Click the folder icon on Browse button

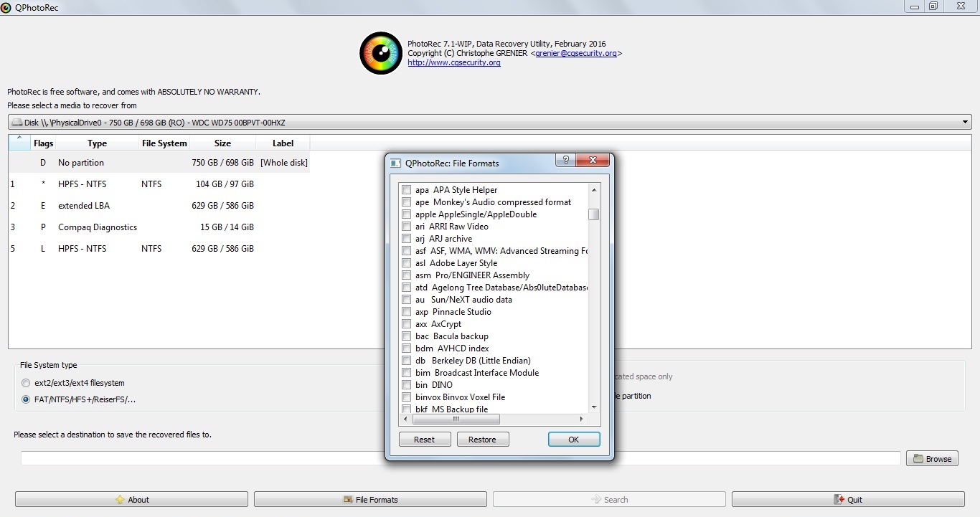click(x=918, y=459)
